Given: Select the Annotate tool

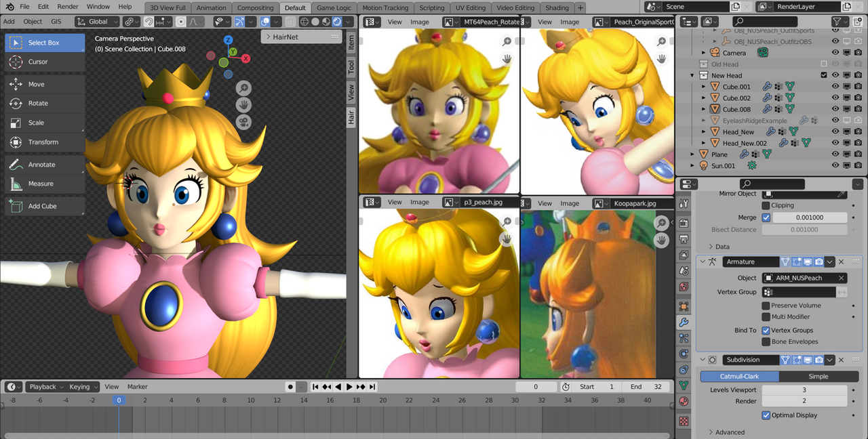Looking at the screenshot, I should (x=45, y=165).
